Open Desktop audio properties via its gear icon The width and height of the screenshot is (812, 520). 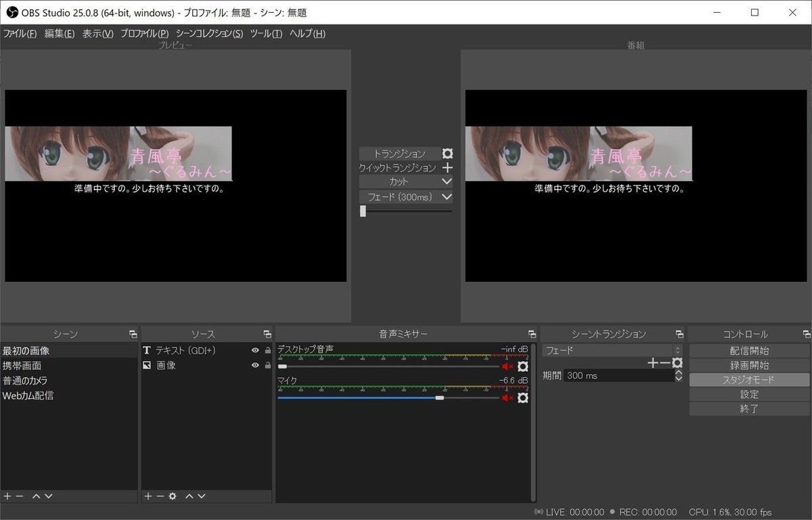click(522, 366)
